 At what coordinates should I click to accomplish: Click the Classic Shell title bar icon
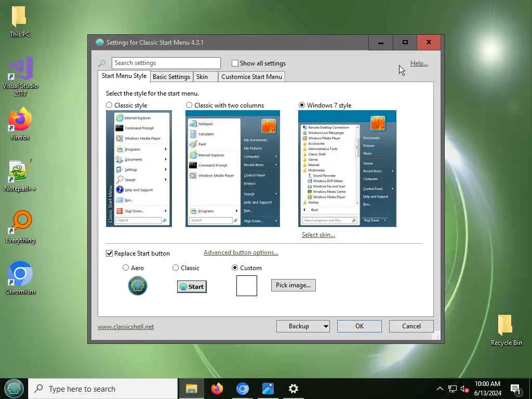(x=99, y=43)
